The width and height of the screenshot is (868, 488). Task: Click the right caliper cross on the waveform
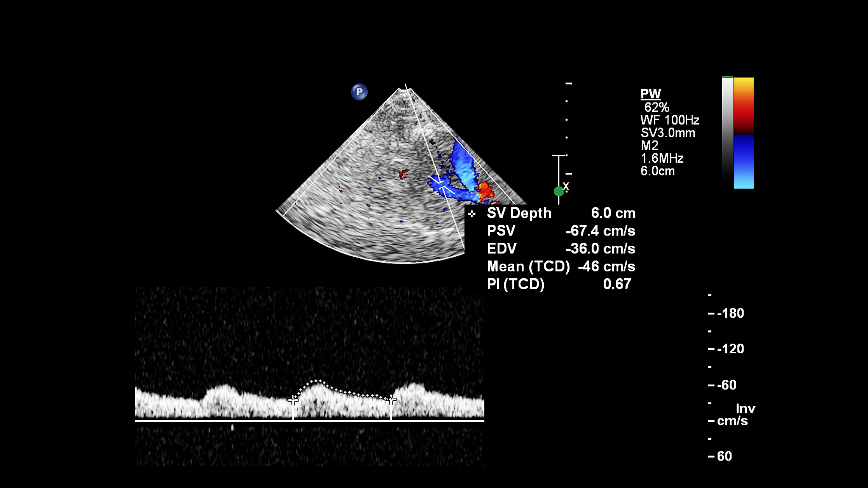pyautogui.click(x=391, y=399)
